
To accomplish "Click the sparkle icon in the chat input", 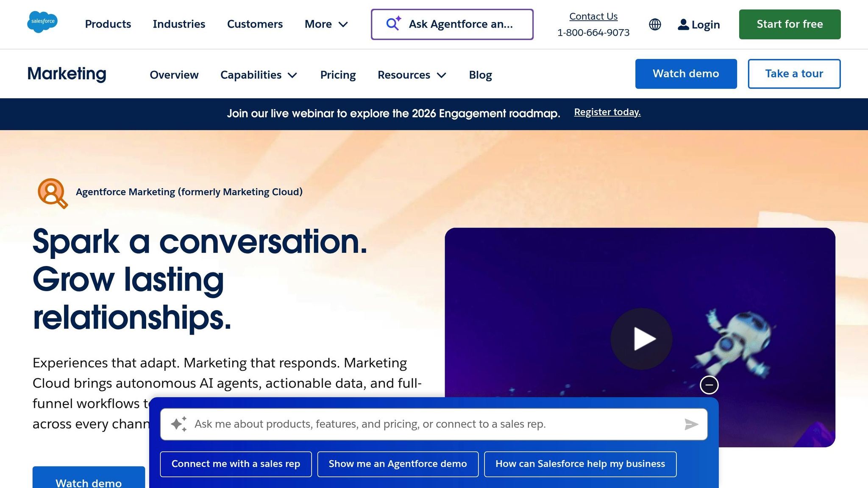I will pyautogui.click(x=180, y=423).
